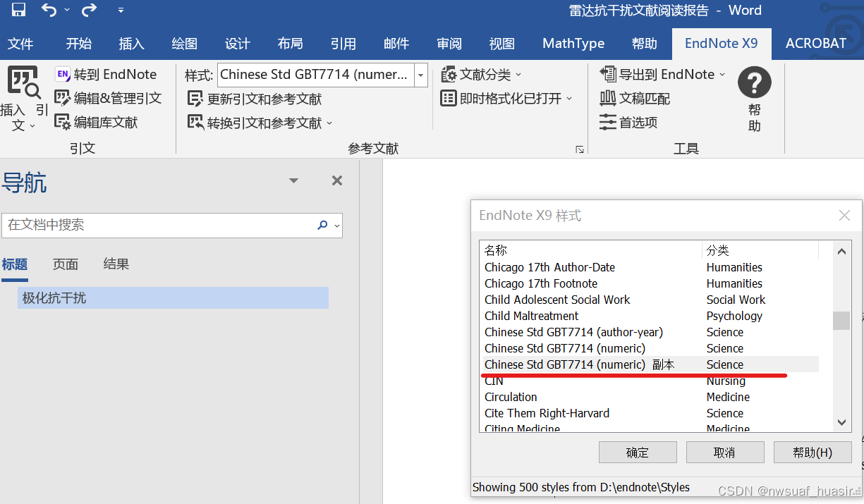Select the 标题 navigation tab
The width and height of the screenshot is (864, 504).
tap(15, 264)
